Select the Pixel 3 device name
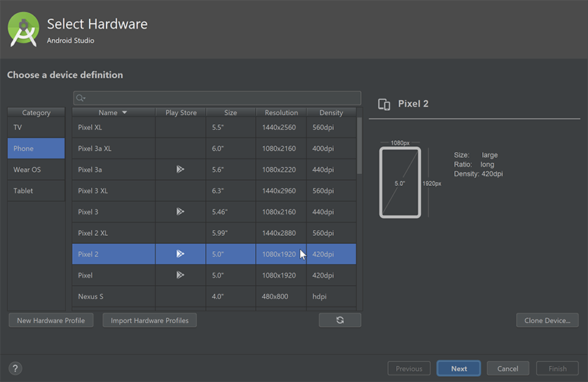The image size is (588, 382). point(88,212)
